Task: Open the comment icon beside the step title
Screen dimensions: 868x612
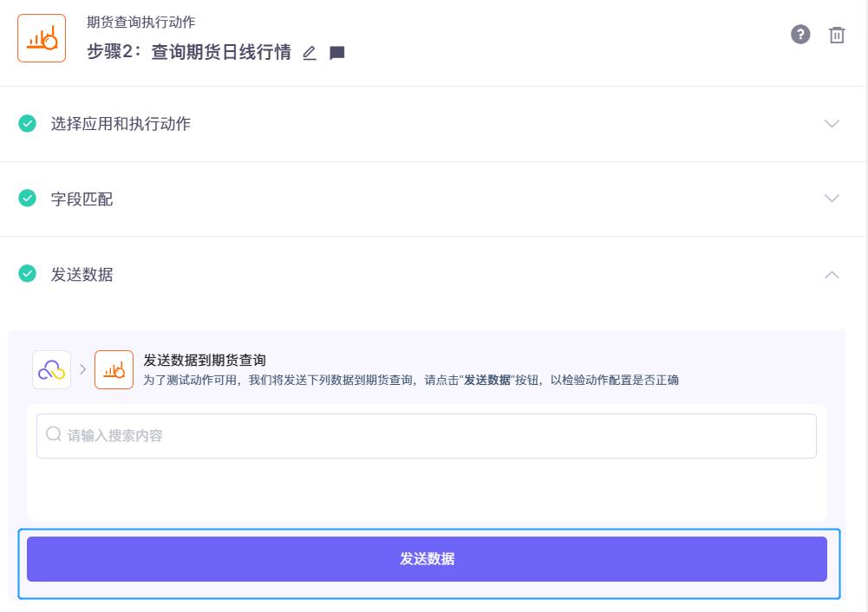Action: point(336,53)
